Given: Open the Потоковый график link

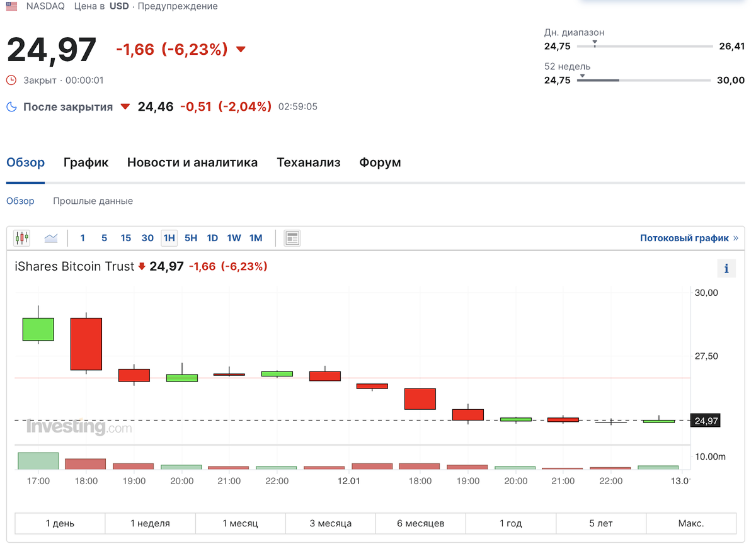Looking at the screenshot, I should (x=689, y=238).
